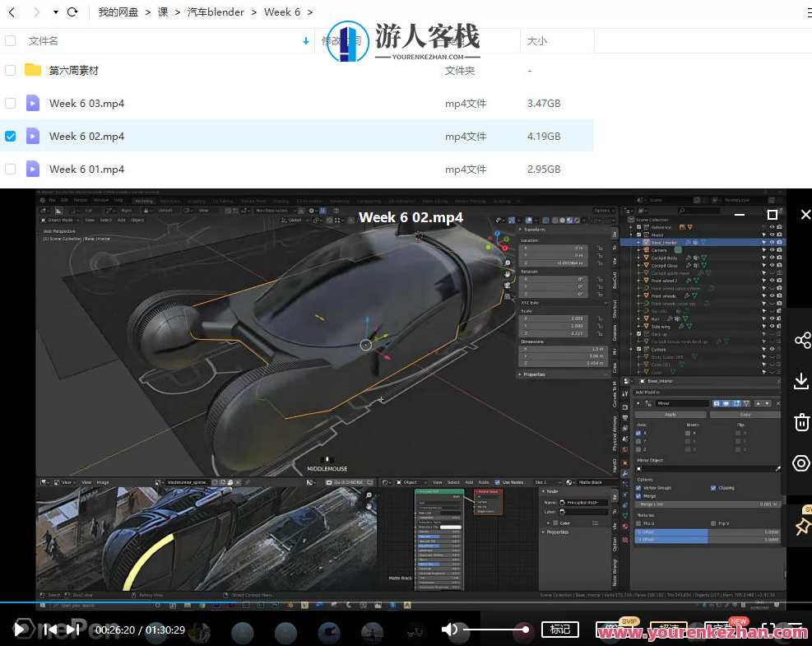Viewport: 812px width, 646px height.
Task: Uncheck the selected checkbox for Week 6 02.mp4
Action: tap(10, 136)
